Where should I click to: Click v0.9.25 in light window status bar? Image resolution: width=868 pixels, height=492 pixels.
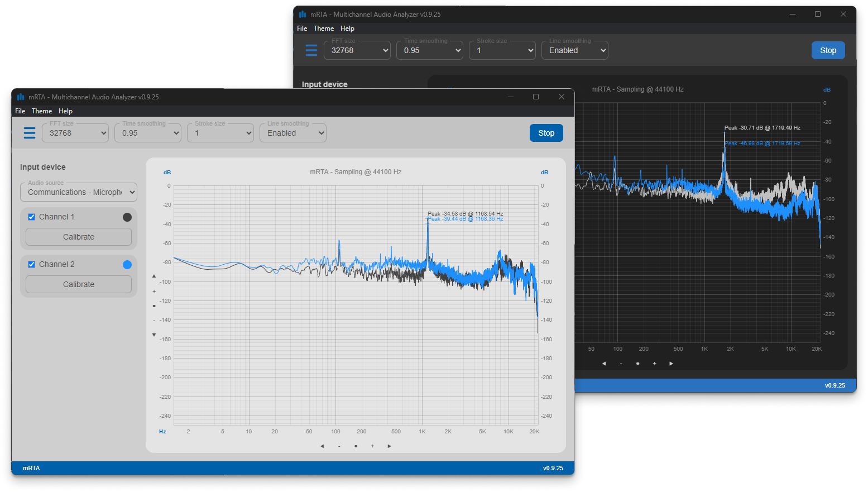(x=553, y=468)
